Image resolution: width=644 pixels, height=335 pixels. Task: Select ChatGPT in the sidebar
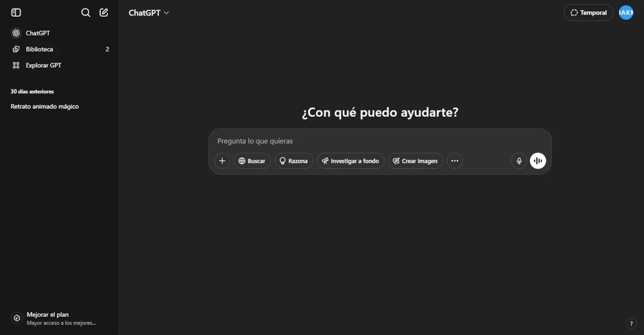tap(38, 33)
